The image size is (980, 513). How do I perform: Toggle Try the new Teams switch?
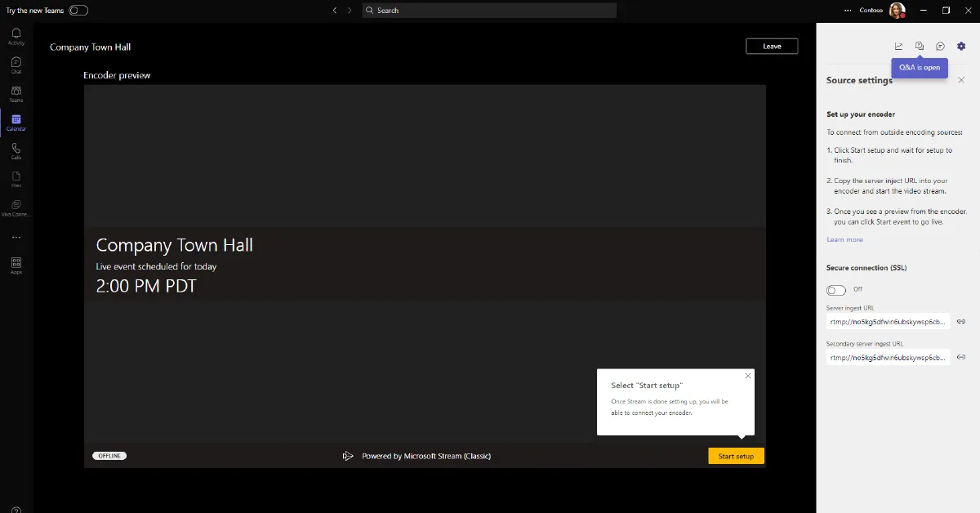(78, 11)
